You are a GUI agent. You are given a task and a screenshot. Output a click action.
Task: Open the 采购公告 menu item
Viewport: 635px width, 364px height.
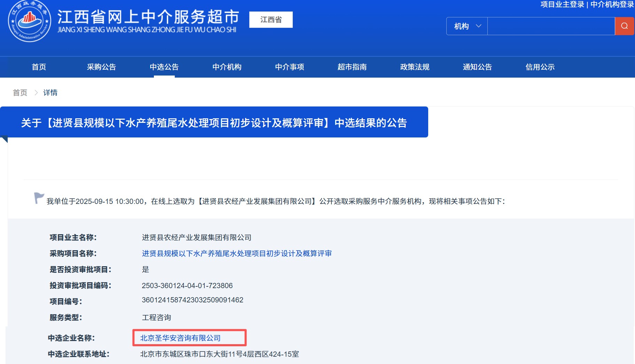coord(101,67)
